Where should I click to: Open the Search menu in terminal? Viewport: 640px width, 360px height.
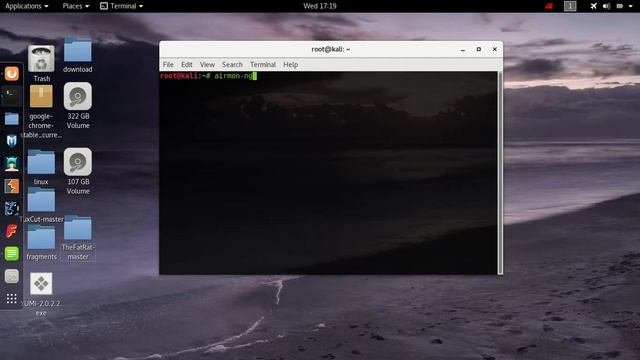(x=232, y=64)
